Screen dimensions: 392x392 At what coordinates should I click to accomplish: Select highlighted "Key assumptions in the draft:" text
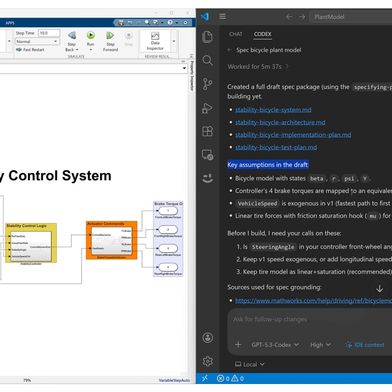(268, 165)
